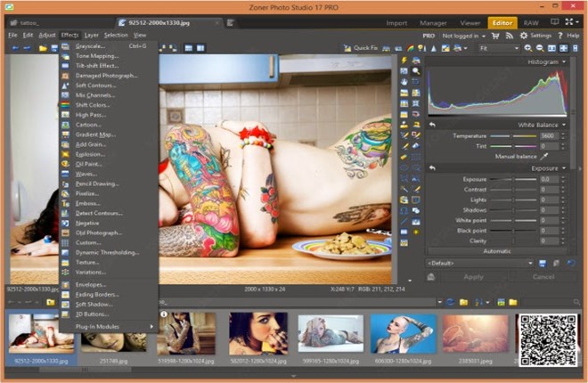
Task: Click the RSS feed icon
Action: tap(510, 36)
